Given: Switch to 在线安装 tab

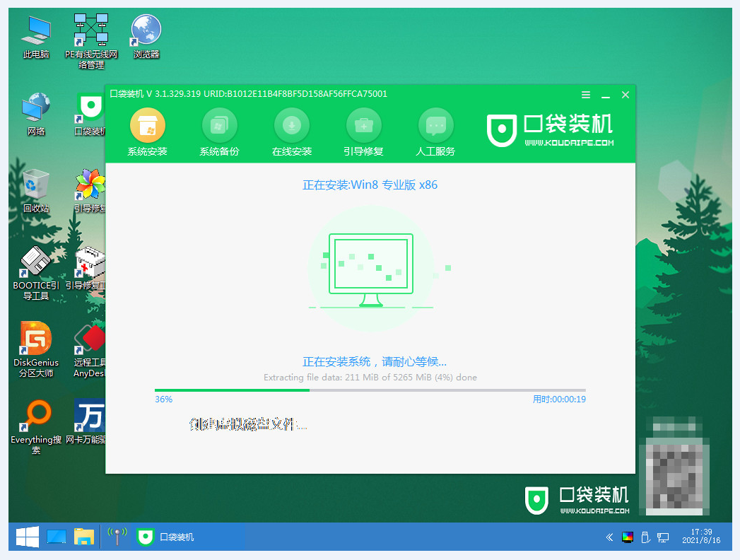Looking at the screenshot, I should (x=292, y=132).
